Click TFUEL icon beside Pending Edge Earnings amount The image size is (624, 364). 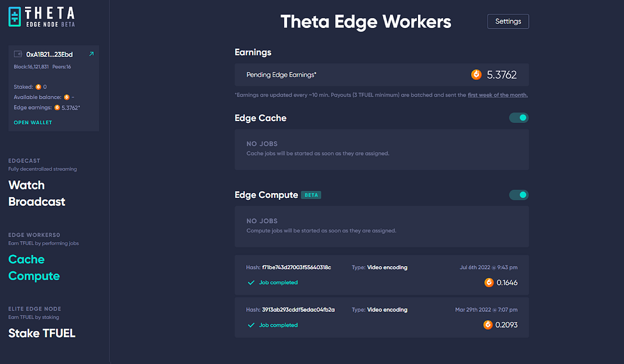pos(476,75)
